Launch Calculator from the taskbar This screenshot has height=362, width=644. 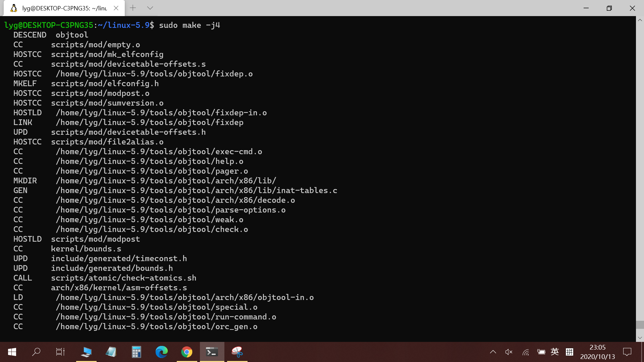click(136, 352)
